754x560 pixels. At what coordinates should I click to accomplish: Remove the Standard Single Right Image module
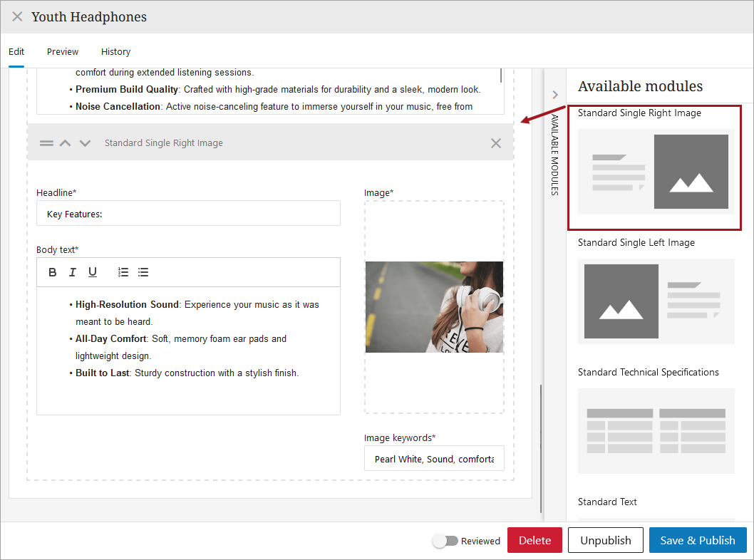(x=496, y=143)
